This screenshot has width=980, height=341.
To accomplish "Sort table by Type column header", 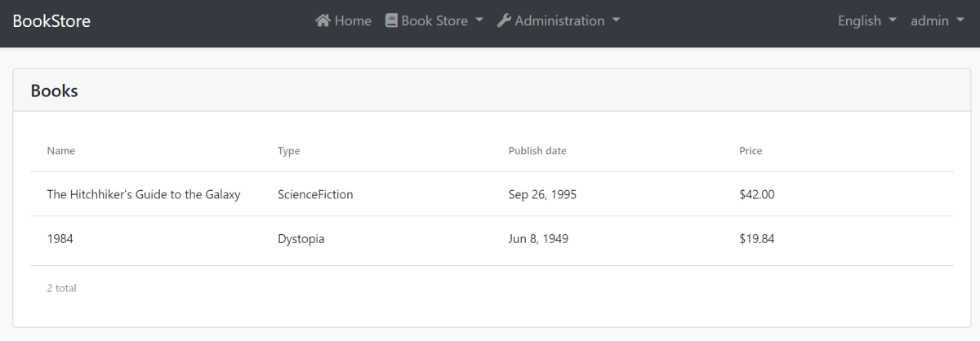I will [288, 151].
